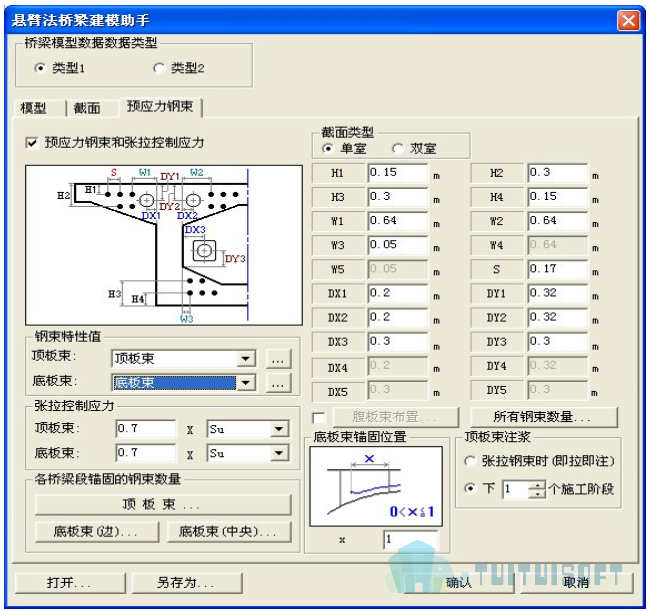The width and height of the screenshot is (648, 611).
Task: Click the H4 value field
Action: (557, 197)
